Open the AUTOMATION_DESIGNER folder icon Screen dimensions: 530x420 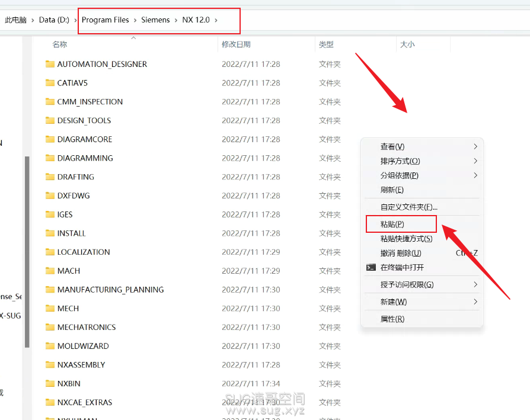point(50,64)
